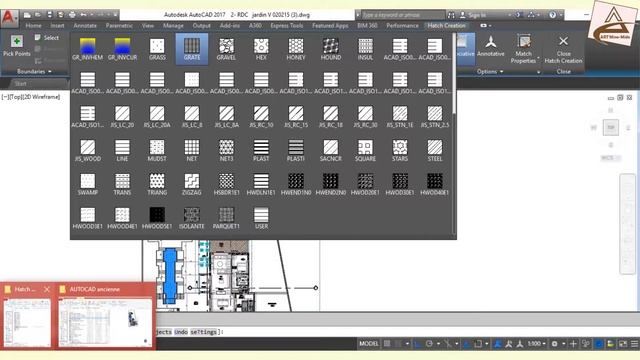Switch to the Insert ribbon tab
This screenshot has width=640, height=360.
click(x=57, y=25)
